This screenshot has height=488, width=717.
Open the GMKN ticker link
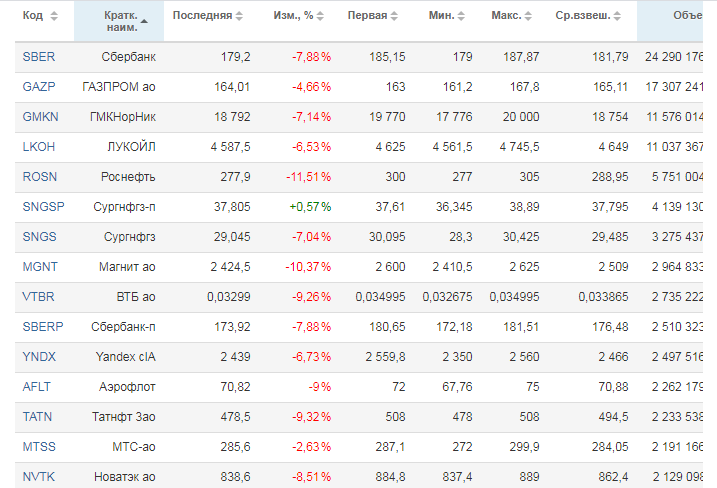pyautogui.click(x=41, y=117)
